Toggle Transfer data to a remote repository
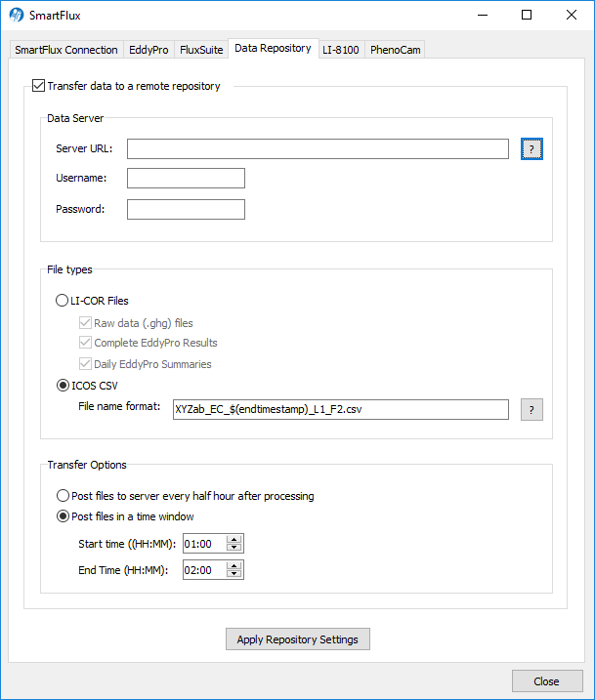This screenshot has height=700, width=595. tap(38, 86)
